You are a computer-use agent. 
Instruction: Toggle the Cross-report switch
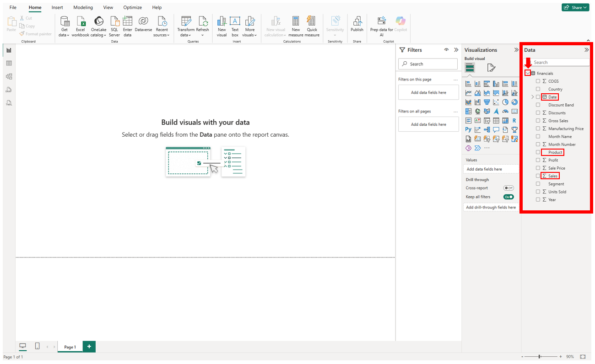click(508, 188)
